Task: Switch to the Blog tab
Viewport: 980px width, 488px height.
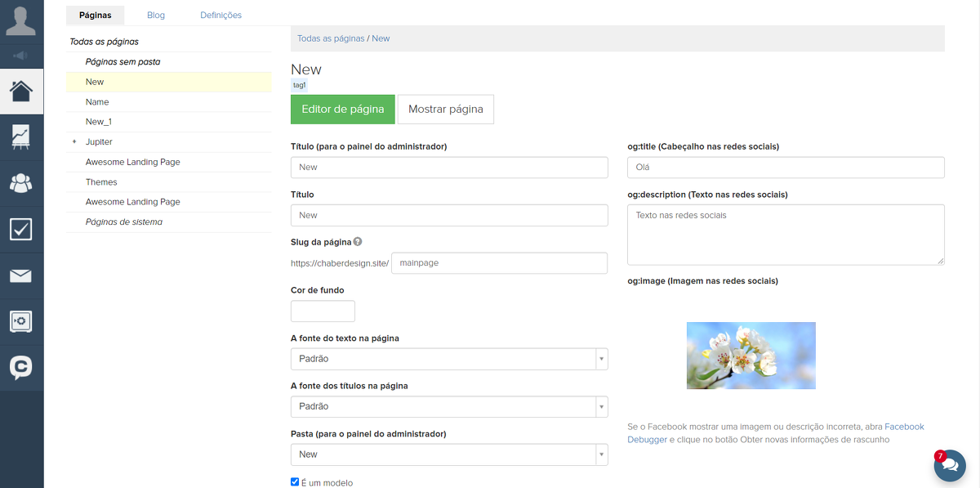Action: 155,15
